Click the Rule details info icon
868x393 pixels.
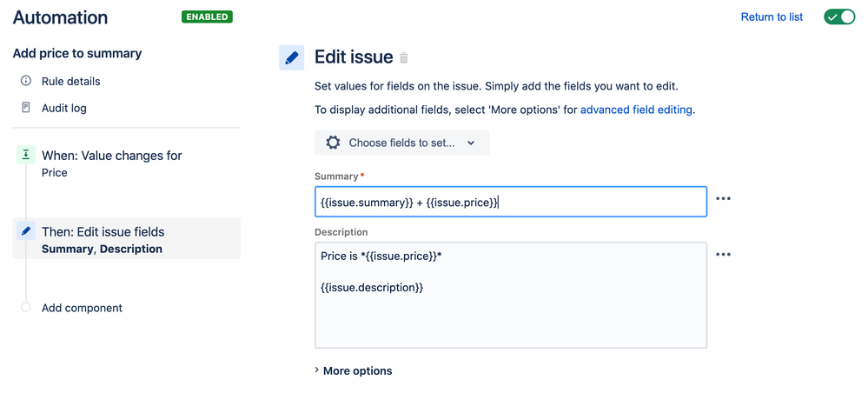pyautogui.click(x=26, y=81)
